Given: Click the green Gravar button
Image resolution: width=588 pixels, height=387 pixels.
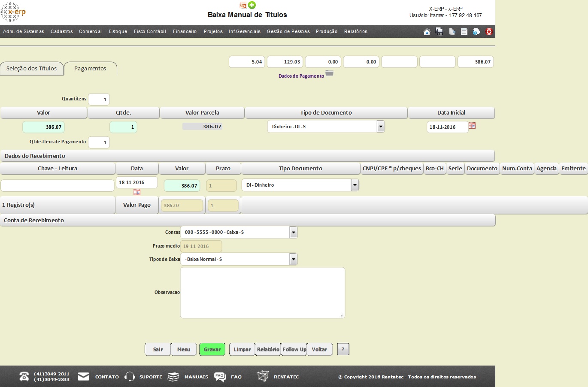Looking at the screenshot, I should 212,349.
